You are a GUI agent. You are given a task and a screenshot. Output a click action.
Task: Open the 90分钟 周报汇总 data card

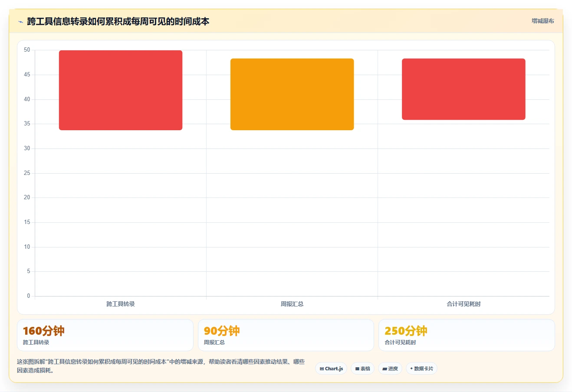tap(286, 335)
